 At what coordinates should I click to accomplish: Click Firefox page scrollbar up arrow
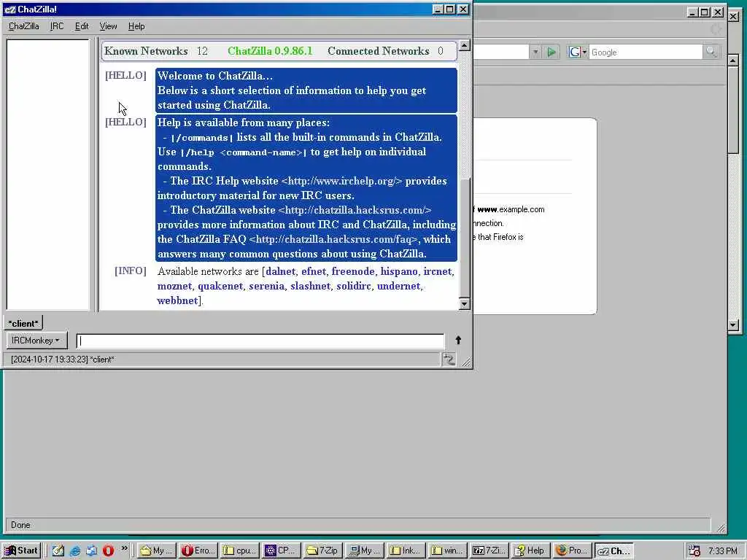point(733,61)
